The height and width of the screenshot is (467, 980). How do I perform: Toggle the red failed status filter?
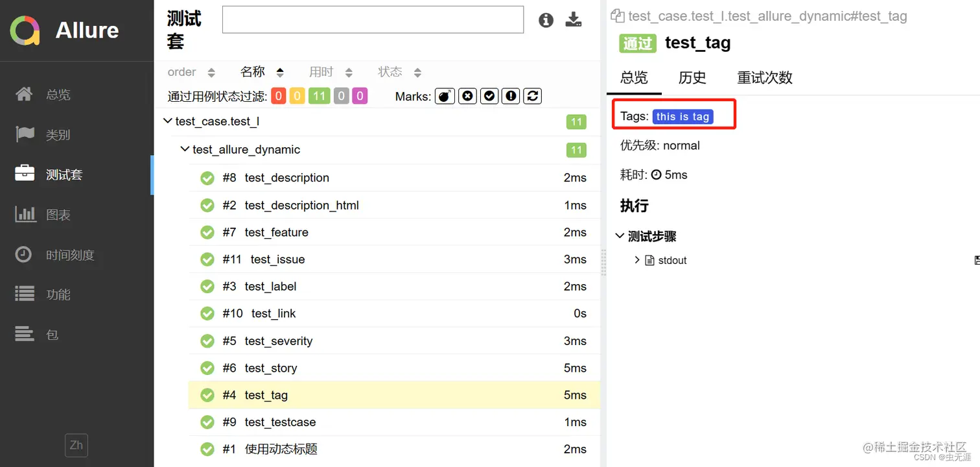[279, 96]
